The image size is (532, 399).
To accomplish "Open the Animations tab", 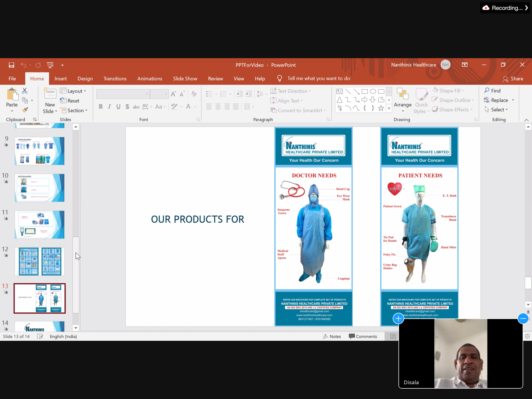I will tap(150, 78).
